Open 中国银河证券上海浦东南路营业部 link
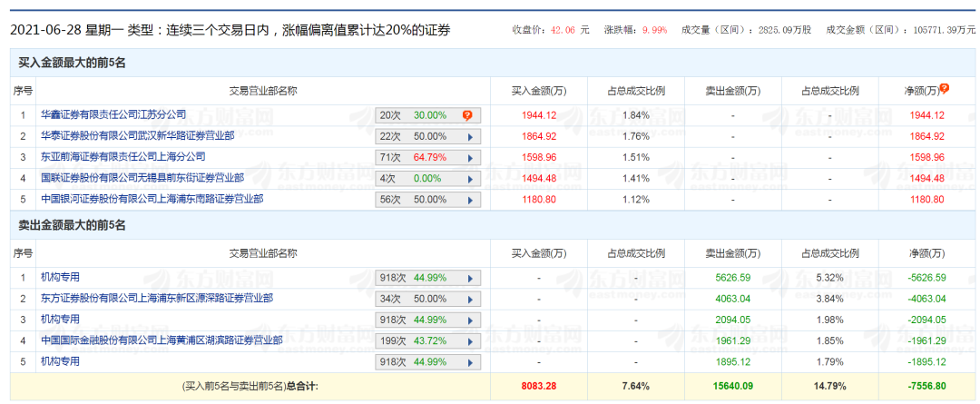Image resolution: width=980 pixels, height=404 pixels. click(152, 199)
